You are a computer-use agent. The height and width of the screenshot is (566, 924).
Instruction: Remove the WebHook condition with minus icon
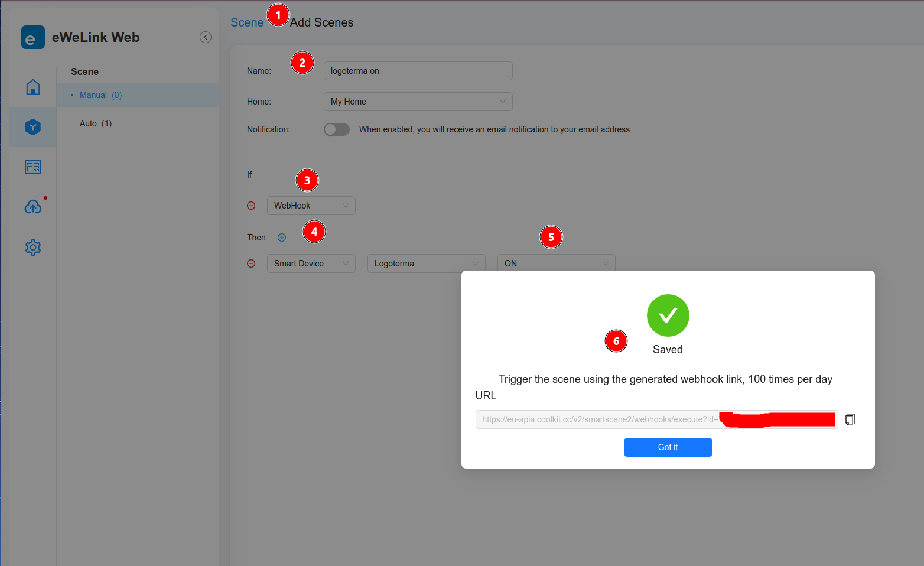(251, 206)
